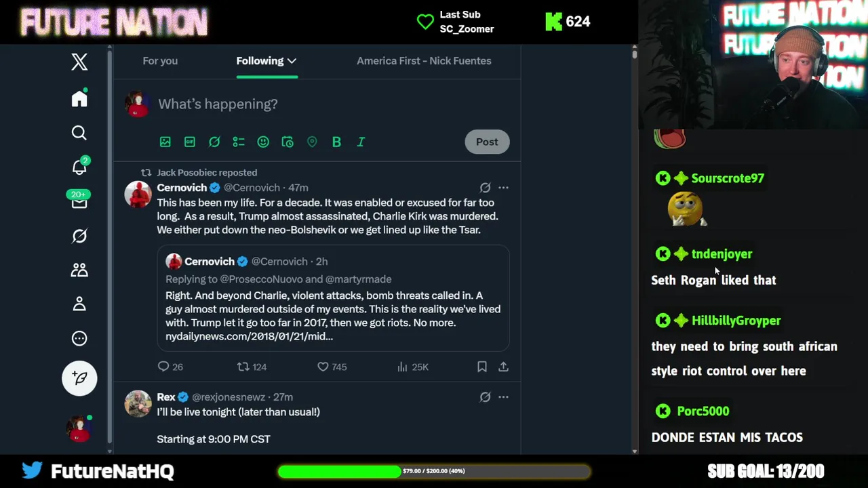The width and height of the screenshot is (868, 488).
Task: Open the X home feed icon
Action: point(79,98)
